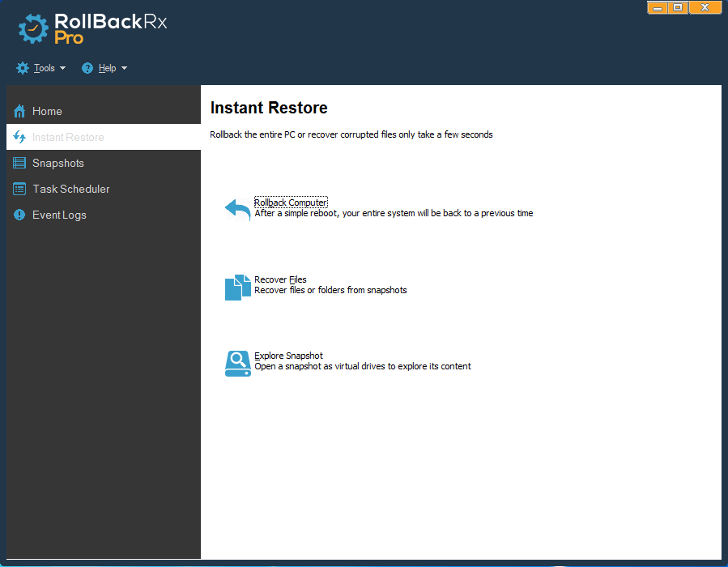Image resolution: width=728 pixels, height=567 pixels.
Task: Expand the Tools dropdown arrow
Action: click(63, 69)
